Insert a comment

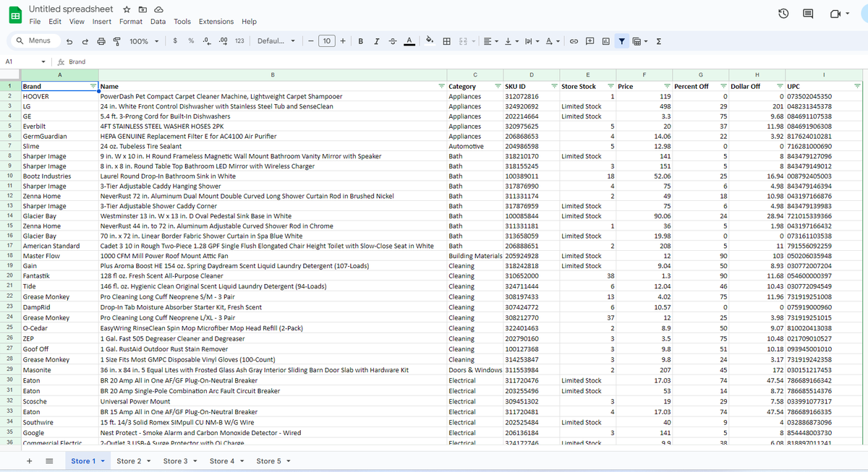pyautogui.click(x=590, y=41)
